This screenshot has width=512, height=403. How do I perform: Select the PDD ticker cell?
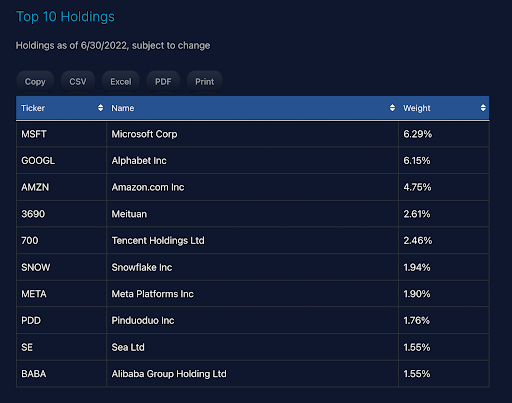coord(61,320)
